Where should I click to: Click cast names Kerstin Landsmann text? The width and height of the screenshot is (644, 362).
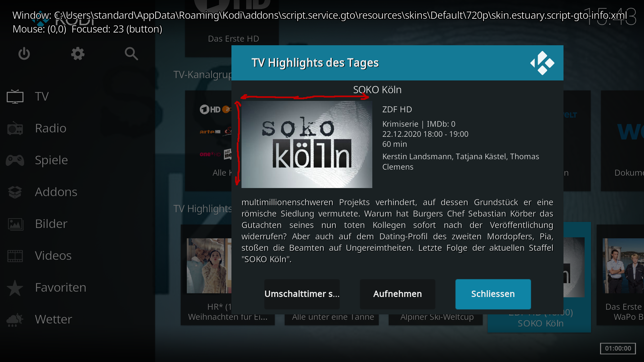(x=461, y=162)
